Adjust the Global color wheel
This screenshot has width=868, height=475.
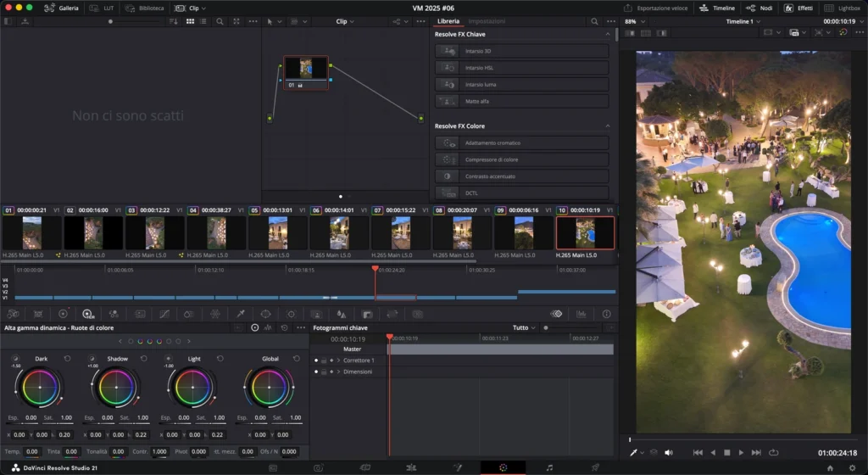(269, 388)
